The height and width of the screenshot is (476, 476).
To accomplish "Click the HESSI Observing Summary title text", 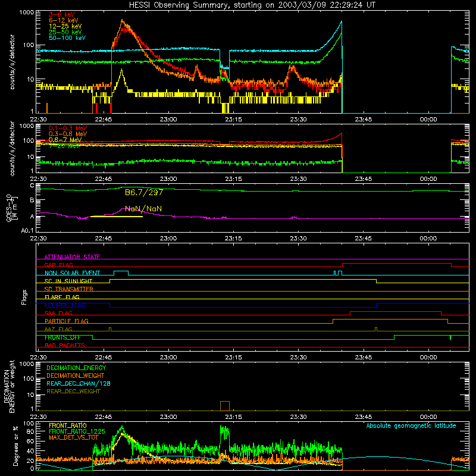I will (252, 5).
